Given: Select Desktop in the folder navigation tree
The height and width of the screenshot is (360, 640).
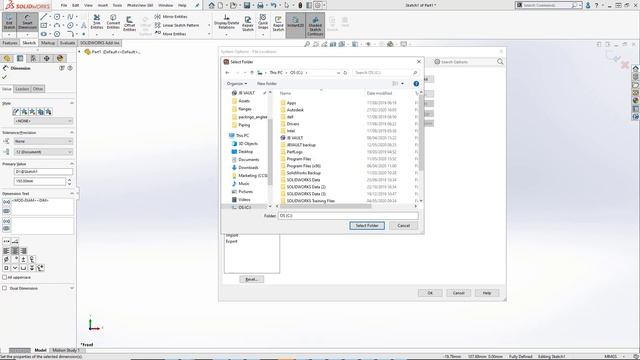Looking at the screenshot, I should point(245,151).
